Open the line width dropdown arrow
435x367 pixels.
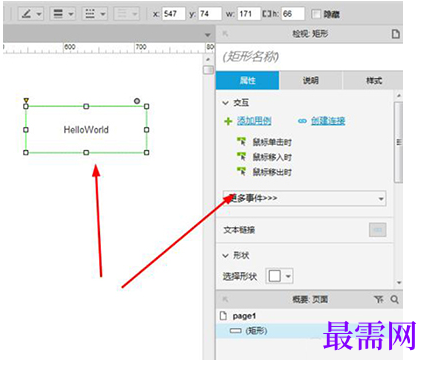click(x=71, y=14)
